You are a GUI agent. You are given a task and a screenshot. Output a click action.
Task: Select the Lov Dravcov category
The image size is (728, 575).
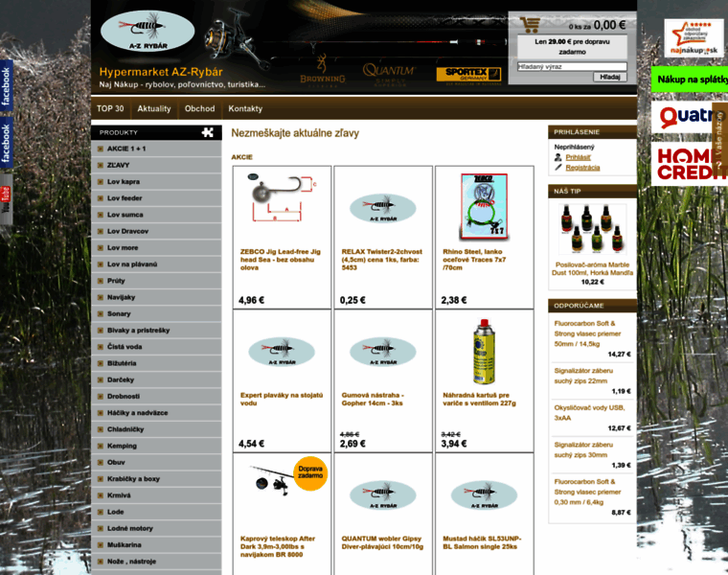coord(156,231)
